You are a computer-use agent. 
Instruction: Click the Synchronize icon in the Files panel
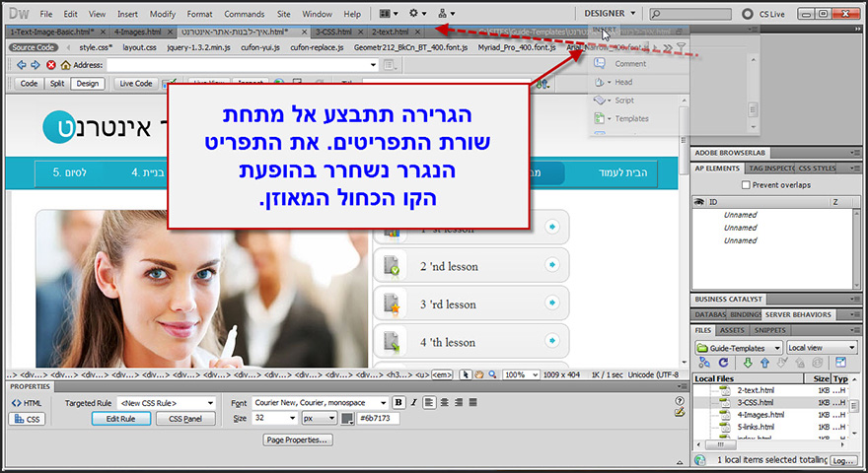817,363
